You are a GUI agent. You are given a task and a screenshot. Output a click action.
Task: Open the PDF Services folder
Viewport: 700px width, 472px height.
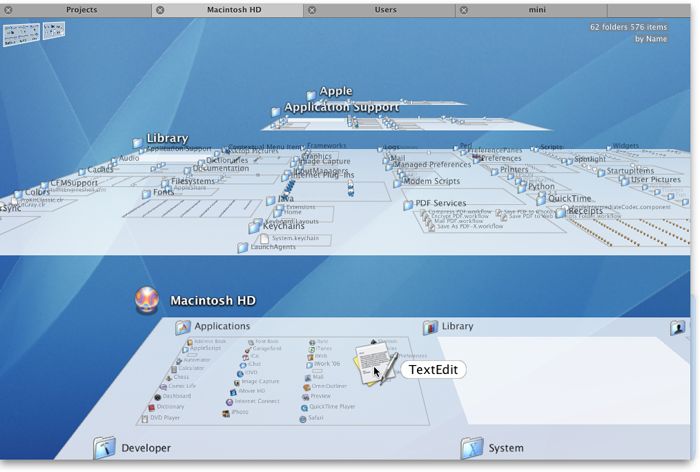point(408,204)
